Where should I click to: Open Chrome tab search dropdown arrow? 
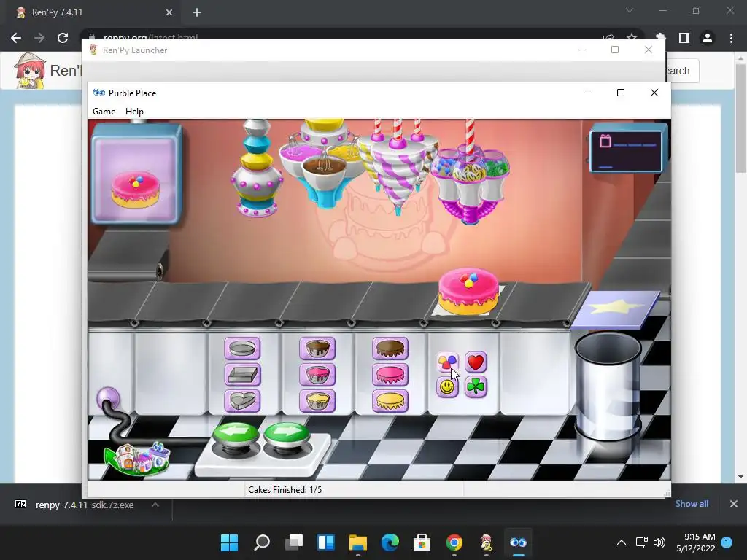click(630, 10)
